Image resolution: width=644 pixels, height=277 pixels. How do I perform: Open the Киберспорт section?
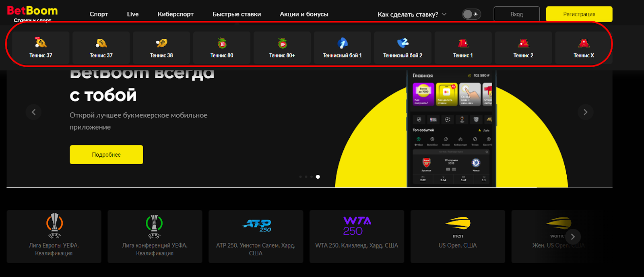tap(175, 14)
